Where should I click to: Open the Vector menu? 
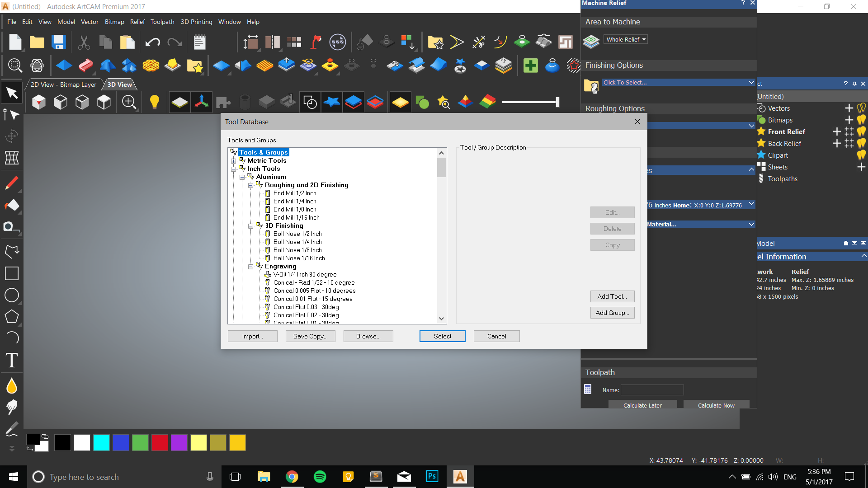(x=90, y=22)
